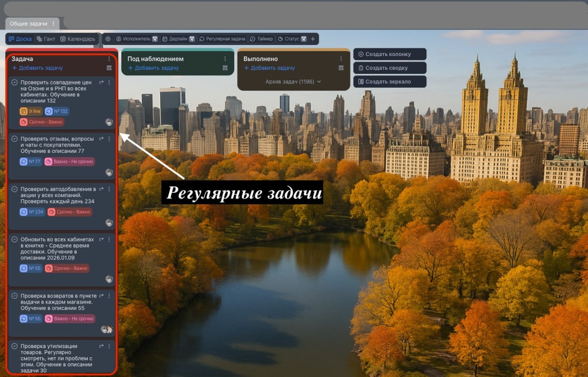Click the Выполнено column title
The width and height of the screenshot is (588, 377).
tap(261, 59)
